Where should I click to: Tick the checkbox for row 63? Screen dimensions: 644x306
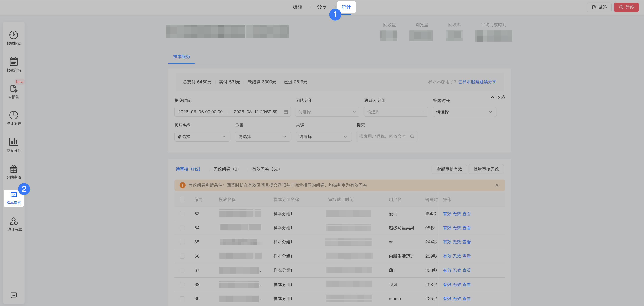click(182, 214)
